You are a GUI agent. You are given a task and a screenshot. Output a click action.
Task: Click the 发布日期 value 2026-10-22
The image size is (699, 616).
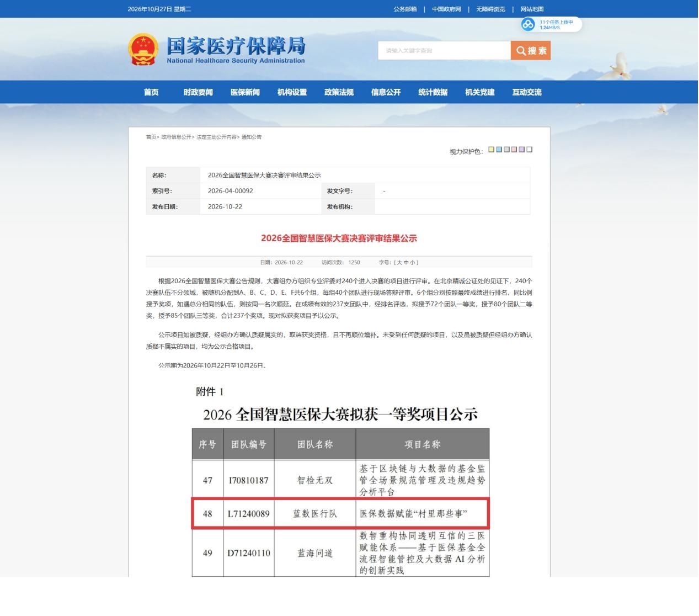pos(225,207)
